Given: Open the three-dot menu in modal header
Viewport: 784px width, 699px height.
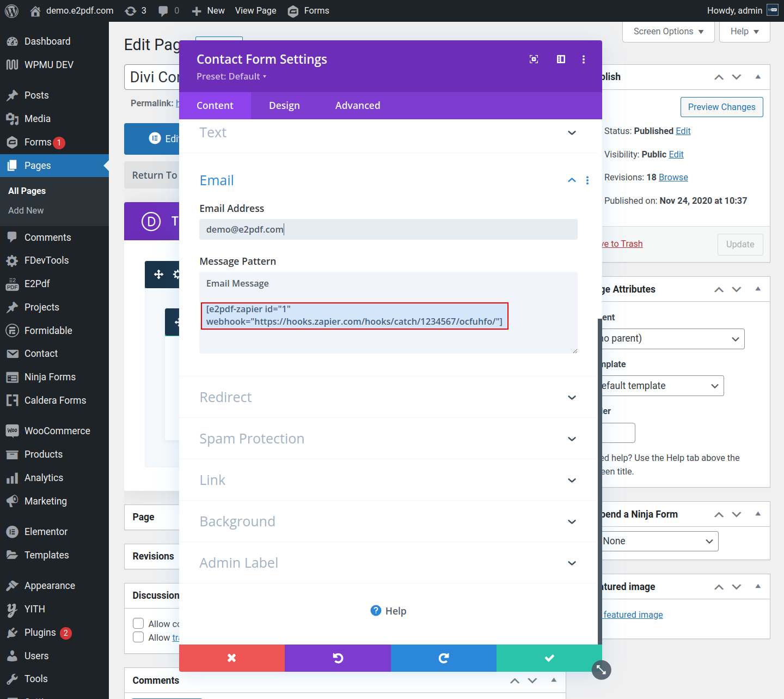Looking at the screenshot, I should pos(584,59).
